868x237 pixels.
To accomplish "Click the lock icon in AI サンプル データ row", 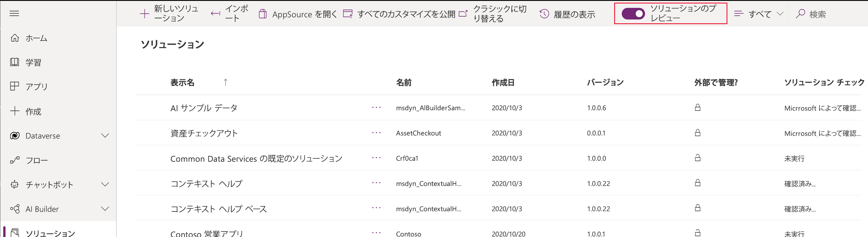I will pyautogui.click(x=697, y=107).
